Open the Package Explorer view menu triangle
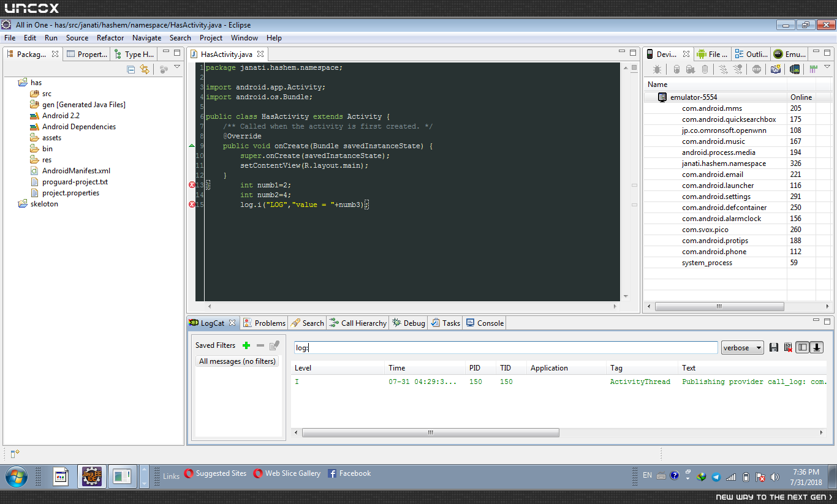 pos(177,67)
